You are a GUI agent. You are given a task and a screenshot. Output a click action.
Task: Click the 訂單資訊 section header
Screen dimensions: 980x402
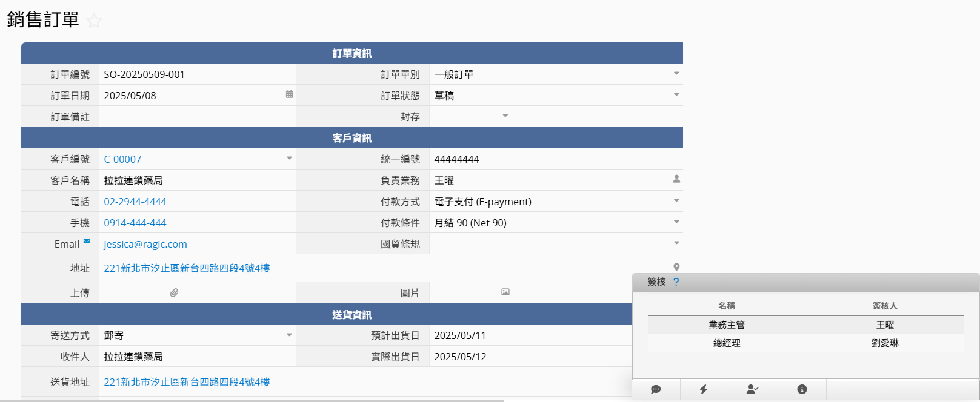[352, 53]
